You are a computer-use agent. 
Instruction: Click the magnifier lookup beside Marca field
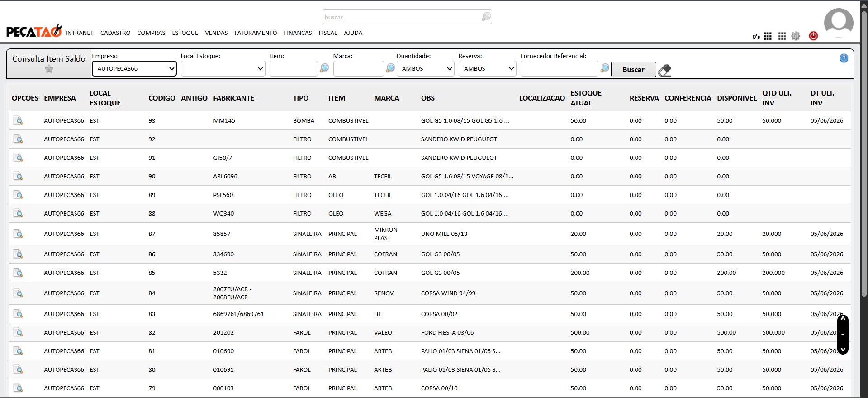[390, 68]
